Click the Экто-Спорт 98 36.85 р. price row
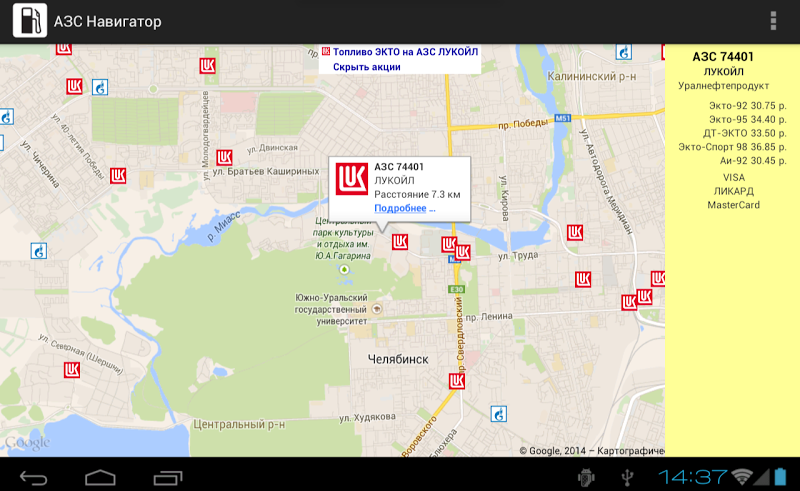This screenshot has height=491, width=800. (x=732, y=147)
